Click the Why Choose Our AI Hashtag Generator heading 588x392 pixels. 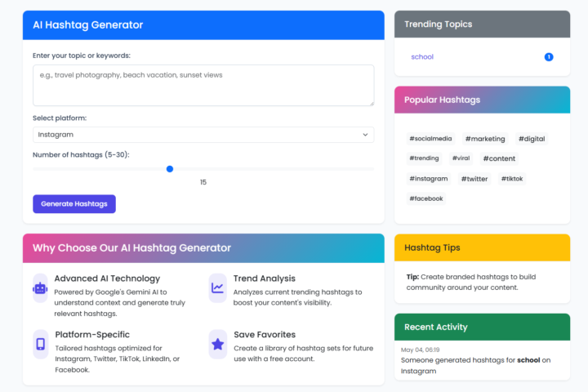(131, 248)
